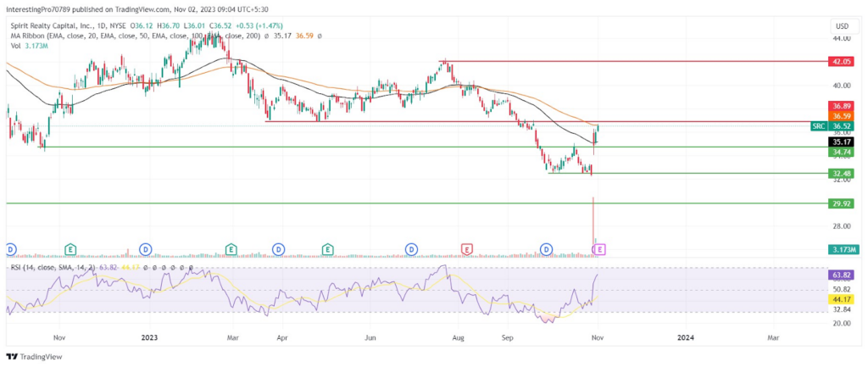The image size is (868, 367).
Task: Click the Aug label on time axis
Action: pyautogui.click(x=457, y=336)
